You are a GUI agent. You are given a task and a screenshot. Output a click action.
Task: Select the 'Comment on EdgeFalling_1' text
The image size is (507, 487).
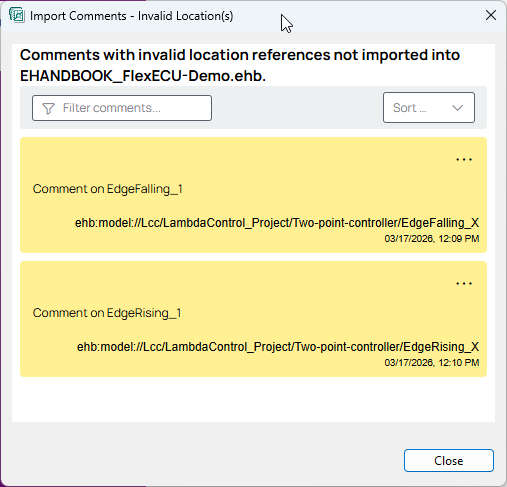coord(108,189)
